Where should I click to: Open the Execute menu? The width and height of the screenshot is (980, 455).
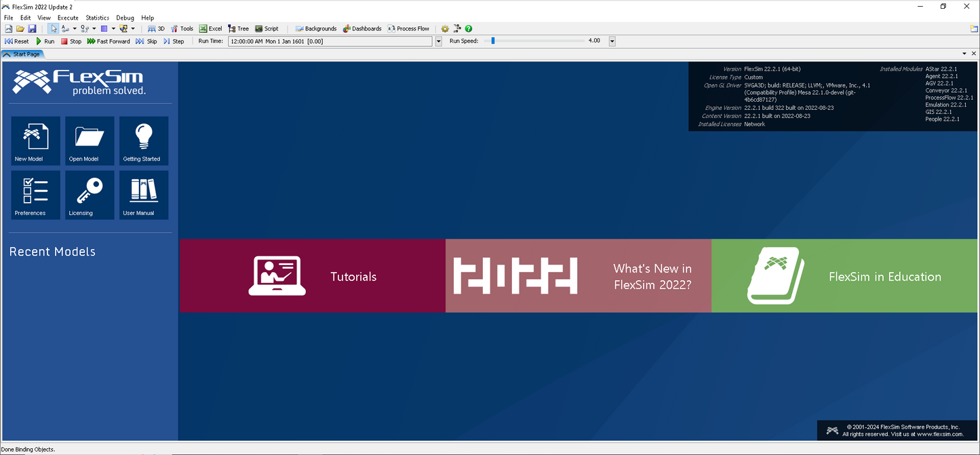coord(68,18)
